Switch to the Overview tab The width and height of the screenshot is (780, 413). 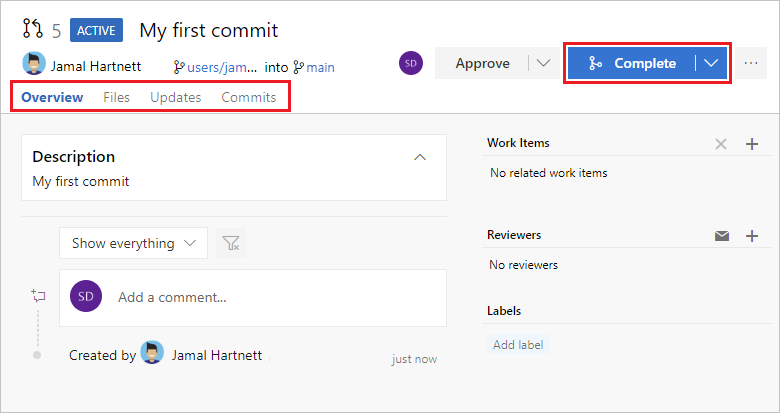52,97
